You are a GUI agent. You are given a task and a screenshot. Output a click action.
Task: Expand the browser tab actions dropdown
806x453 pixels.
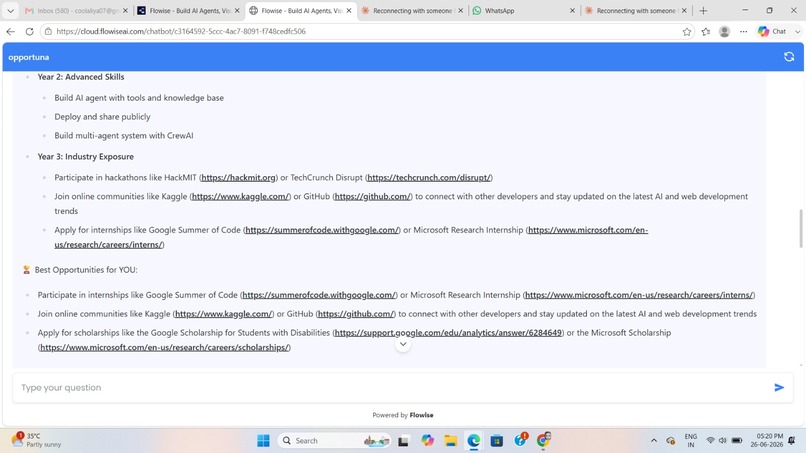point(10,10)
